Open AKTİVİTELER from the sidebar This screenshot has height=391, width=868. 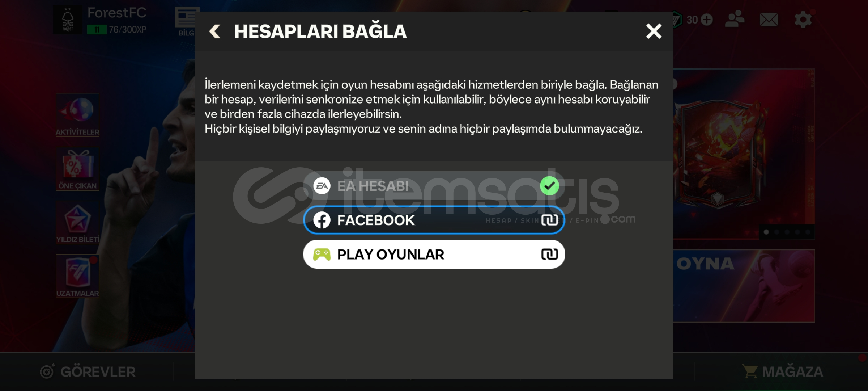pos(77,115)
